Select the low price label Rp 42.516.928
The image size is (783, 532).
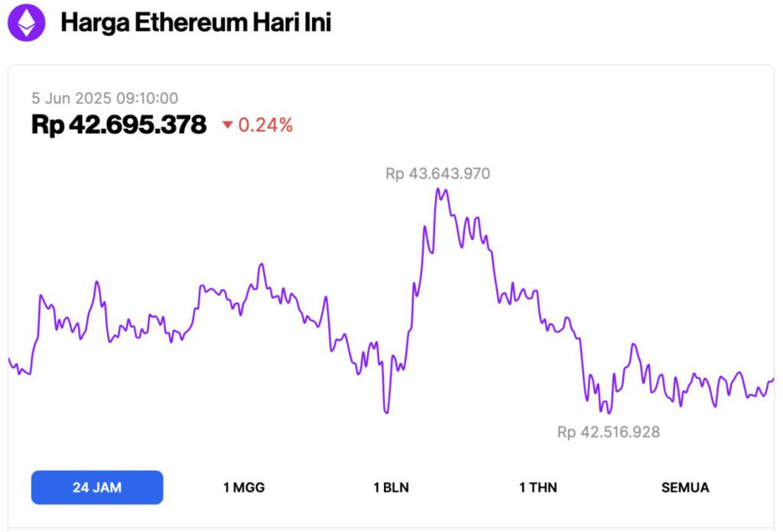click(609, 432)
